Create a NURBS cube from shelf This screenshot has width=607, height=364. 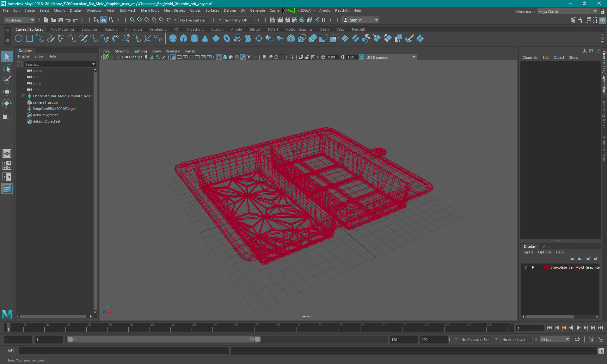[184, 39]
